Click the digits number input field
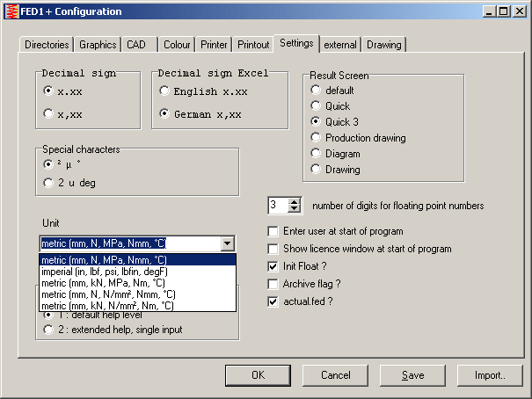 pyautogui.click(x=277, y=206)
